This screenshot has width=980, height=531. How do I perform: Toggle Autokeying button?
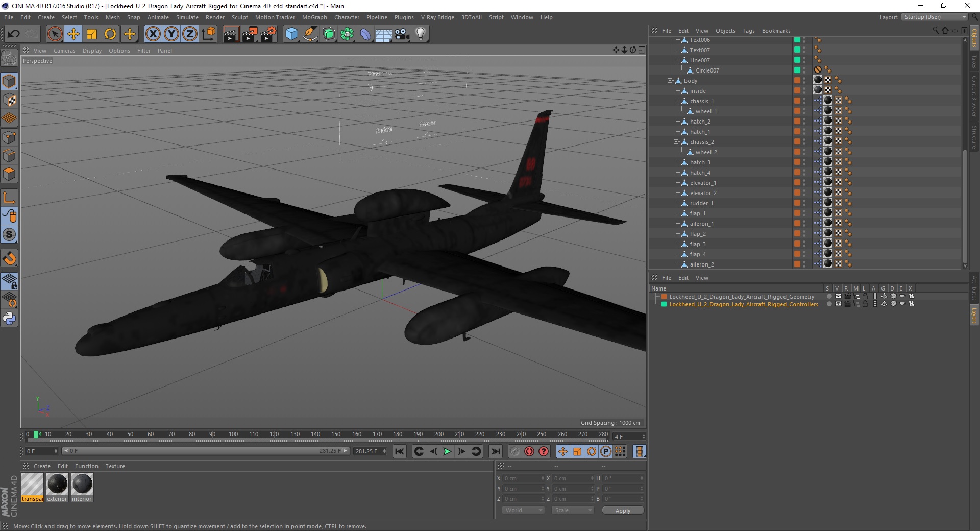529,451
